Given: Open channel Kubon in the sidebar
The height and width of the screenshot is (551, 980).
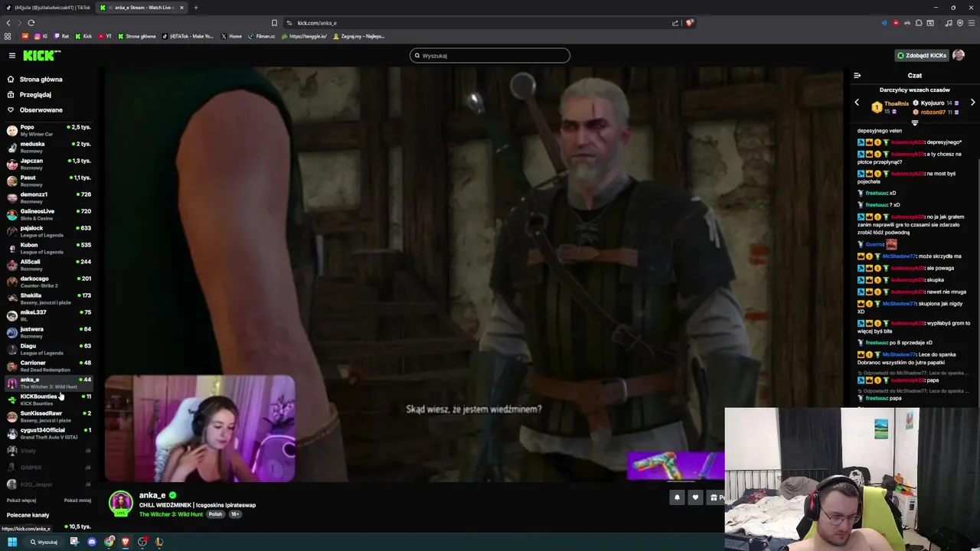Looking at the screenshot, I should [47, 248].
